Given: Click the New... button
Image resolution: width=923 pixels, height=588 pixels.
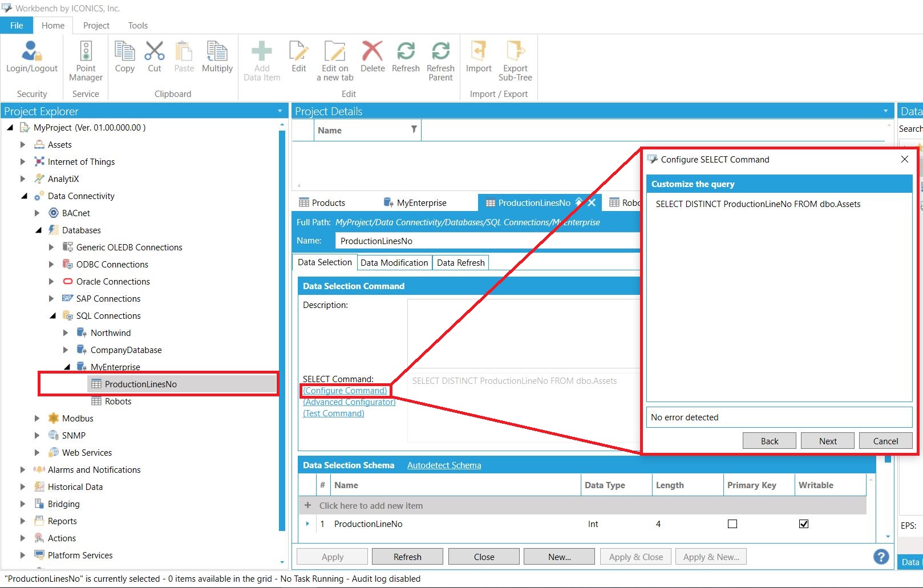Looking at the screenshot, I should tap(559, 557).
